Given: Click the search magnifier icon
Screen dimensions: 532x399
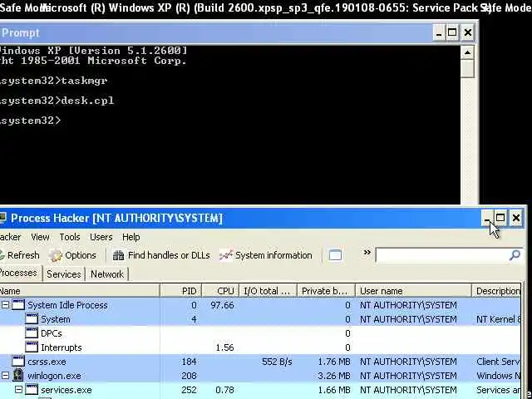Looking at the screenshot, I should pyautogui.click(x=515, y=255).
